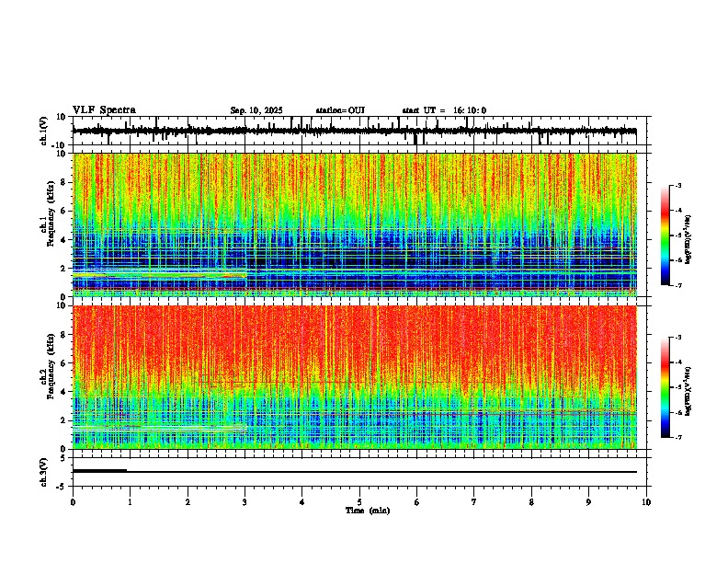Click inside the ch.1 frequency spectrogram
Viewport: 728px width, 563px height.
point(354,224)
